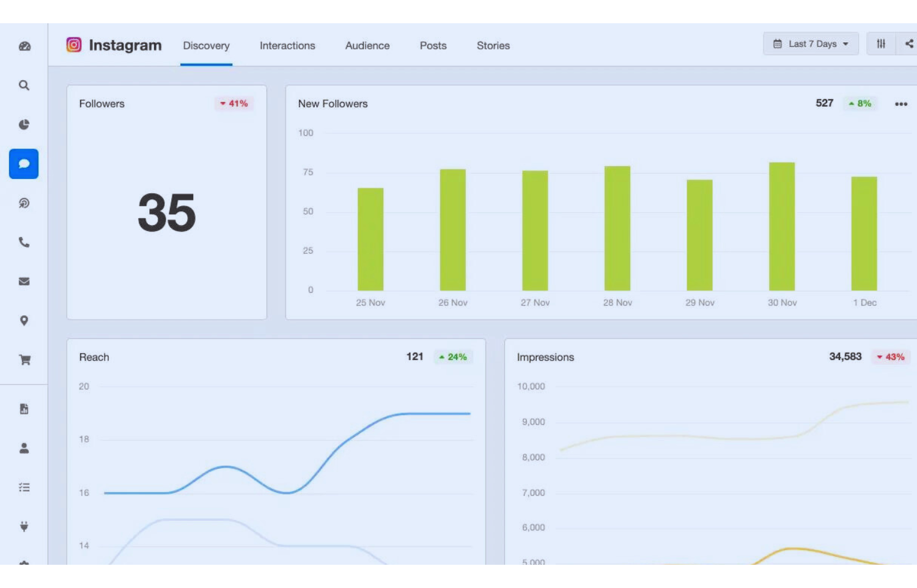Select the pie chart icon in sidebar
This screenshot has width=917, height=588.
(24, 125)
